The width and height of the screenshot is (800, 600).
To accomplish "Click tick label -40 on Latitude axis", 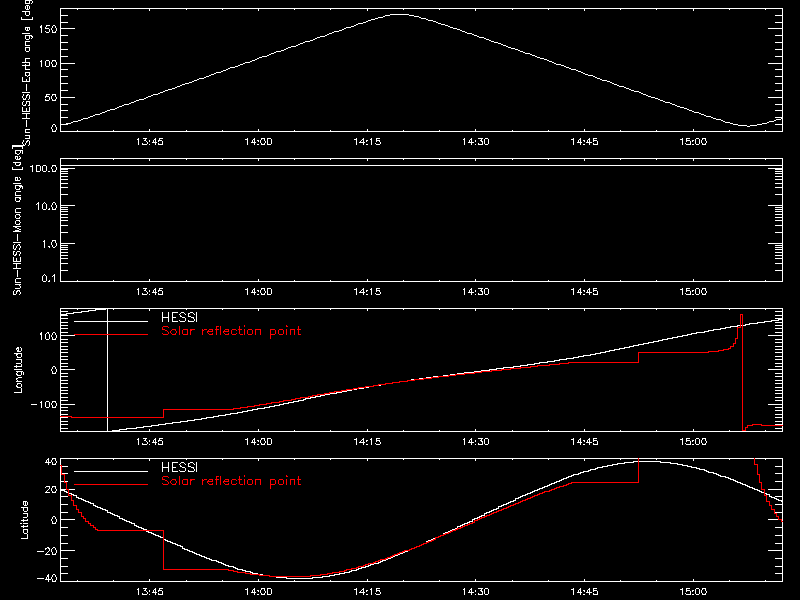I will [47, 578].
